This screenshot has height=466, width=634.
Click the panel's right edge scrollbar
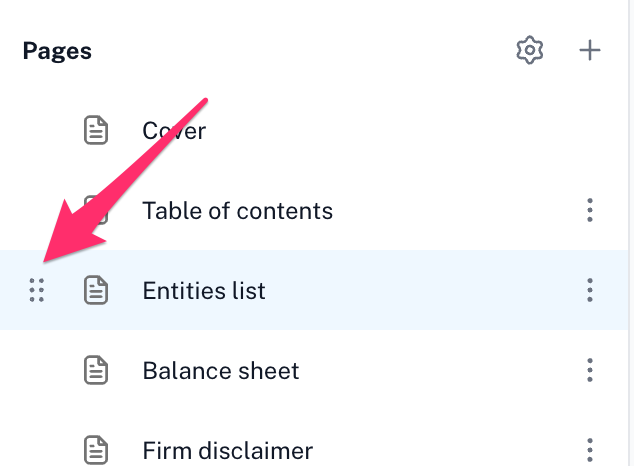click(x=631, y=233)
